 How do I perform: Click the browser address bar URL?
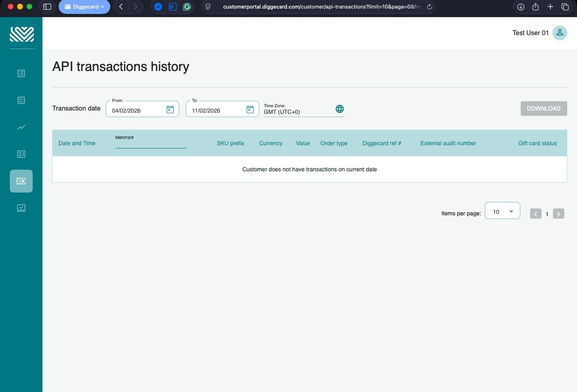322,7
